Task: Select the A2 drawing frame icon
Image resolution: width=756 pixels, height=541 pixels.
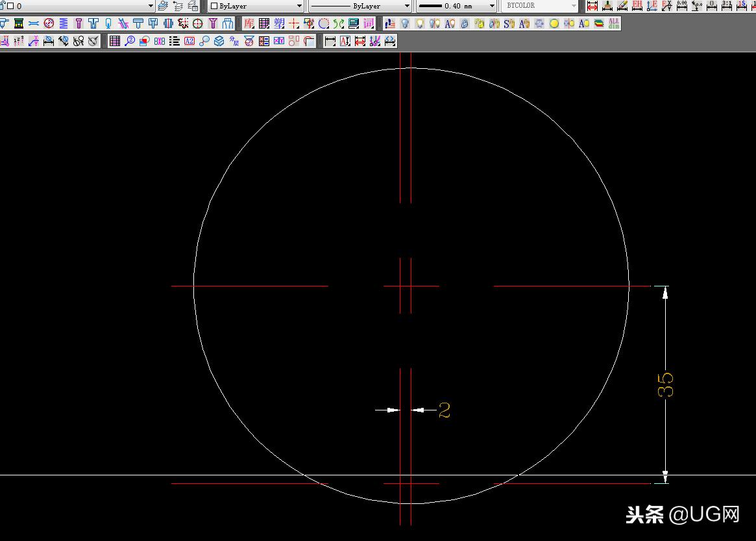Action: click(189, 42)
